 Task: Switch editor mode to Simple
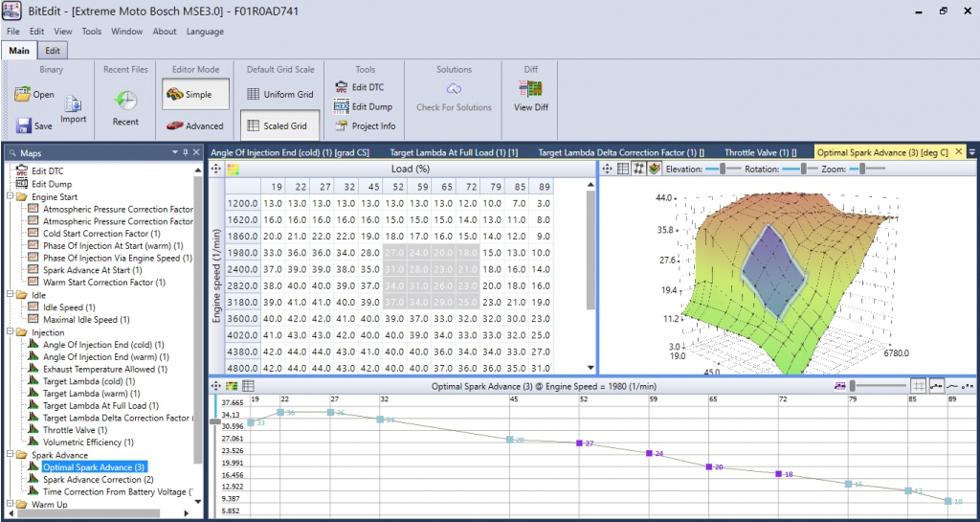click(x=195, y=95)
